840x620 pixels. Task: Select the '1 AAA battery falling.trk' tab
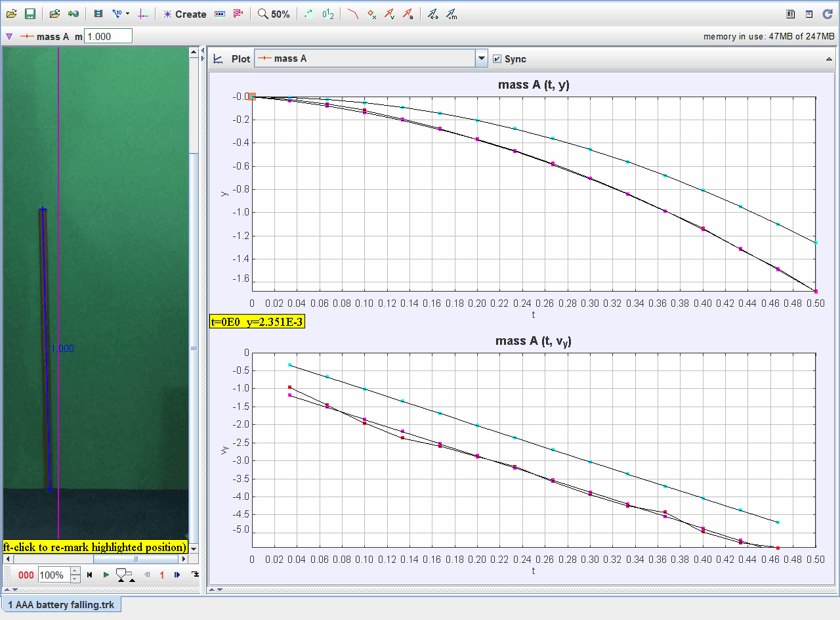[x=61, y=604]
